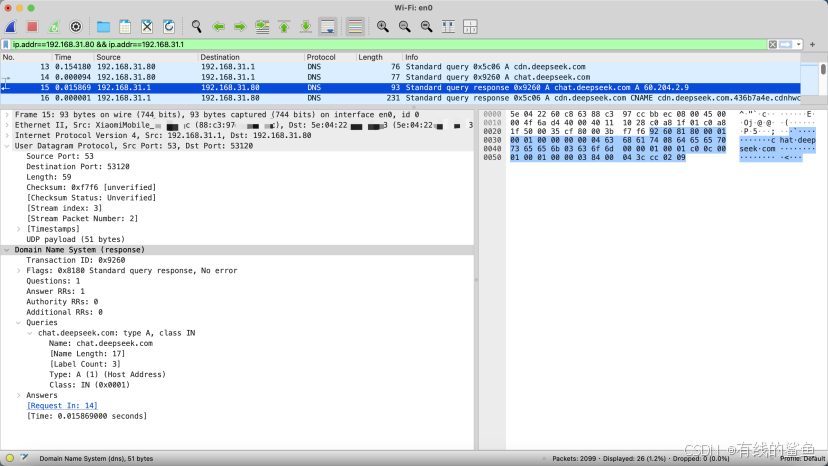Expand the [Timestamps] node
Screen dimensions: 828x466
(18, 229)
